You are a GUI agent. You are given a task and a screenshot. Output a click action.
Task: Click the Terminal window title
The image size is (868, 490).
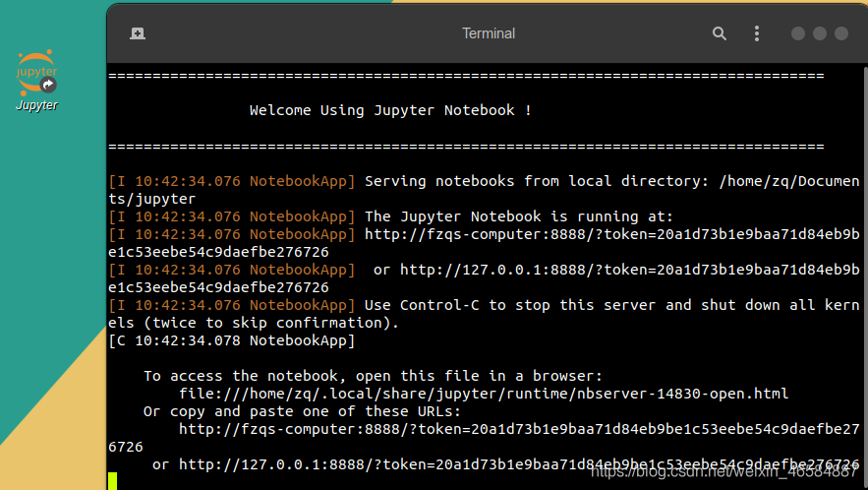click(489, 33)
